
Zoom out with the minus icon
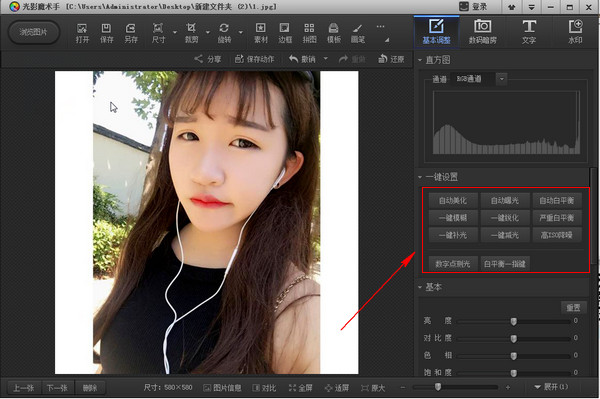(x=403, y=388)
